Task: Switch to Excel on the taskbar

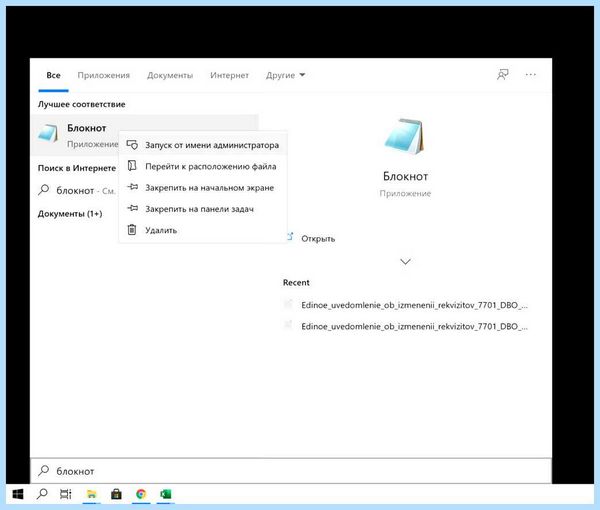Action: (x=166, y=494)
